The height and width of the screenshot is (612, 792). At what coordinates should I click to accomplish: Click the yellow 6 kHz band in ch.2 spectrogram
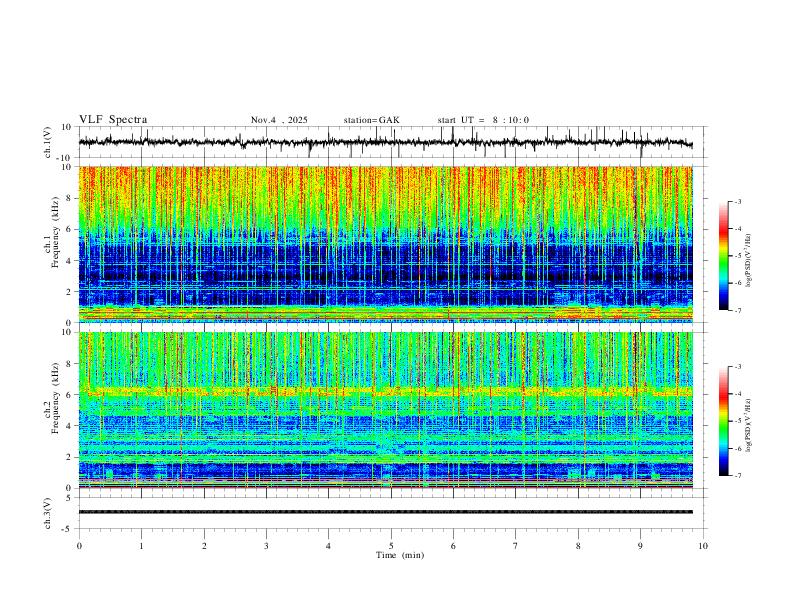click(x=385, y=391)
